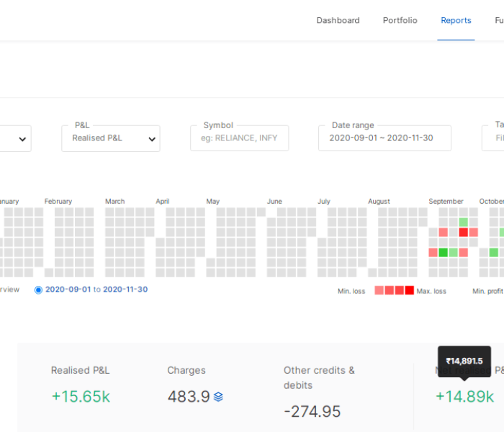Screen dimensions: 504x432
Task: Open the Date range picker field
Action: coord(384,138)
